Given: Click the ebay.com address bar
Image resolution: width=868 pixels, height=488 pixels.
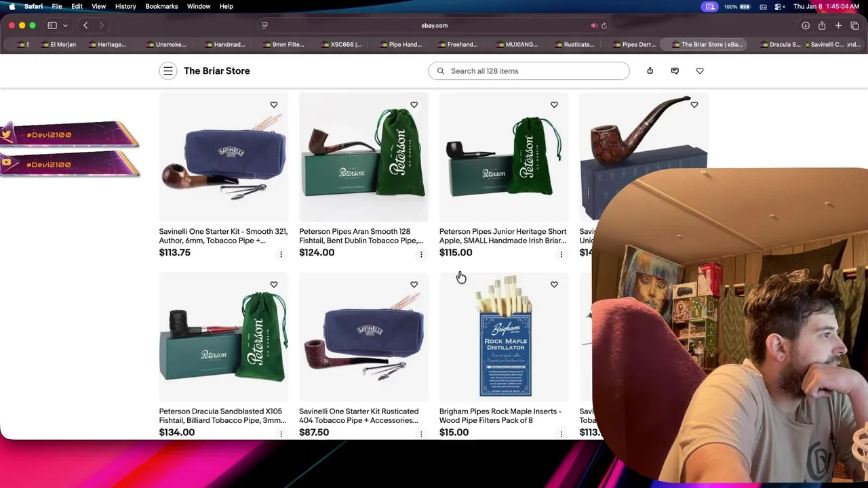Looking at the screenshot, I should pyautogui.click(x=434, y=26).
